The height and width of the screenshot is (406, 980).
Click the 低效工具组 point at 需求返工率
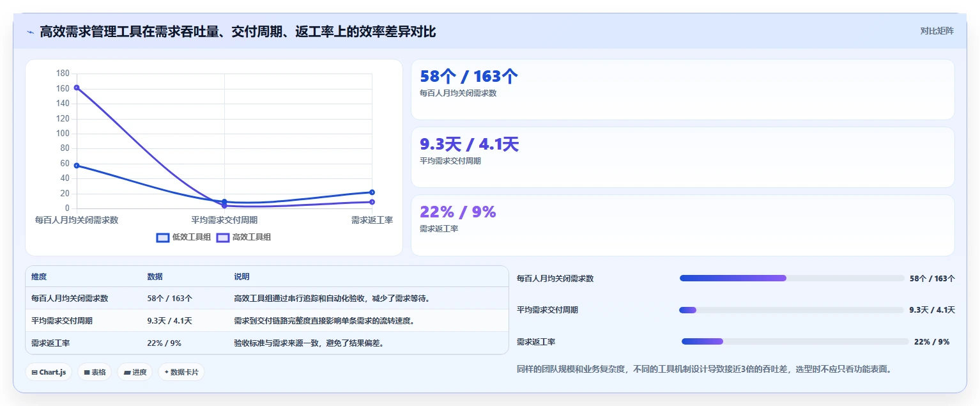point(372,192)
